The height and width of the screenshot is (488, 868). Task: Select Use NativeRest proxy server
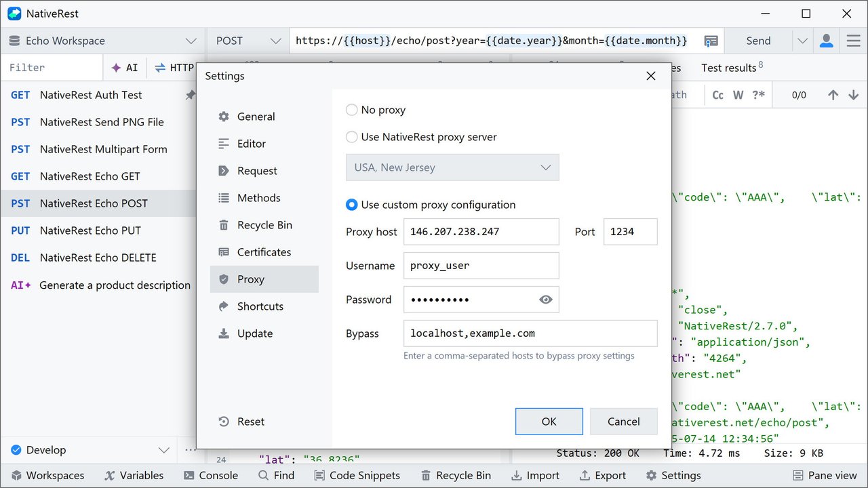tap(352, 137)
